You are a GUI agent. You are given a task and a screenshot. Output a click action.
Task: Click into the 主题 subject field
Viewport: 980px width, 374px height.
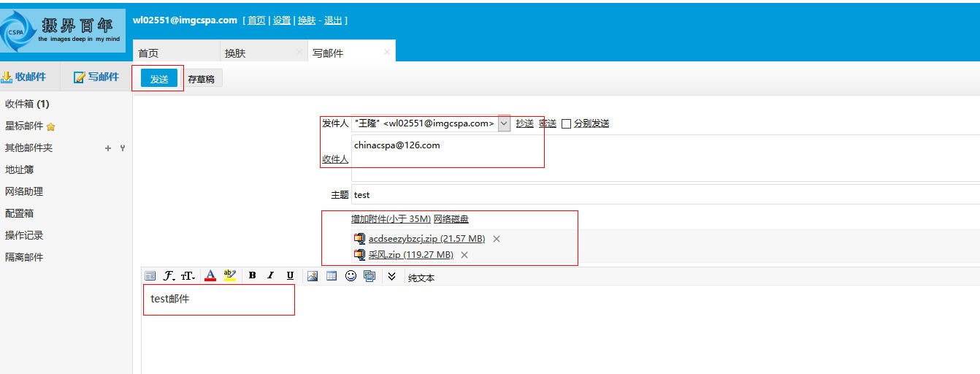[657, 195]
